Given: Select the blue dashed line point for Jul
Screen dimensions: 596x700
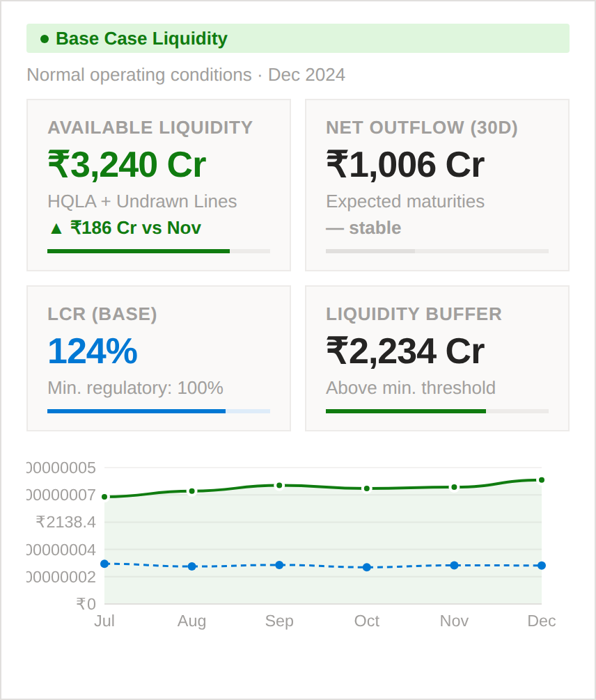Looking at the screenshot, I should [104, 564].
